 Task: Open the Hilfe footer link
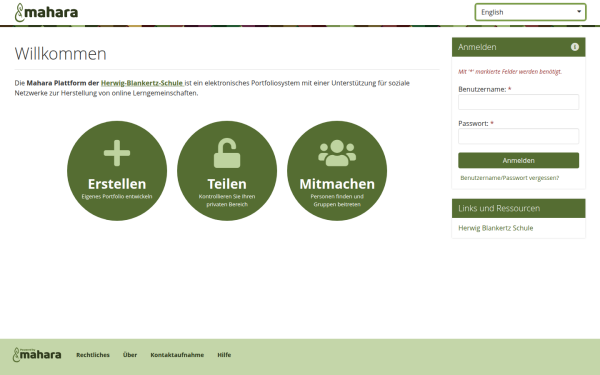click(224, 355)
